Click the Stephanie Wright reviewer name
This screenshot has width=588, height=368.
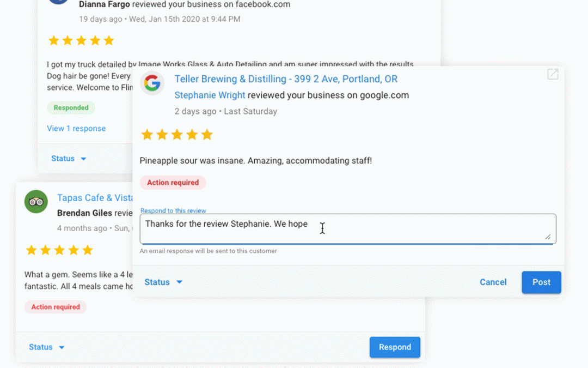(210, 95)
